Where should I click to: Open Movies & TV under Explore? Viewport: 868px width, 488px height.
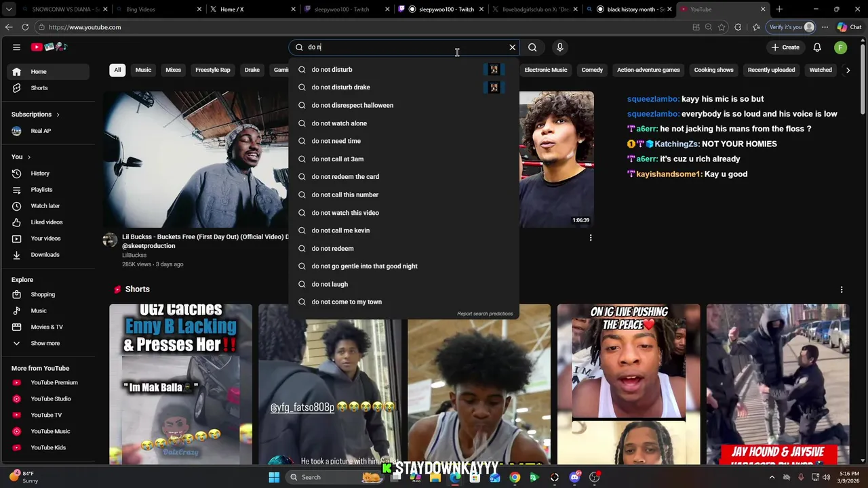[x=47, y=327]
